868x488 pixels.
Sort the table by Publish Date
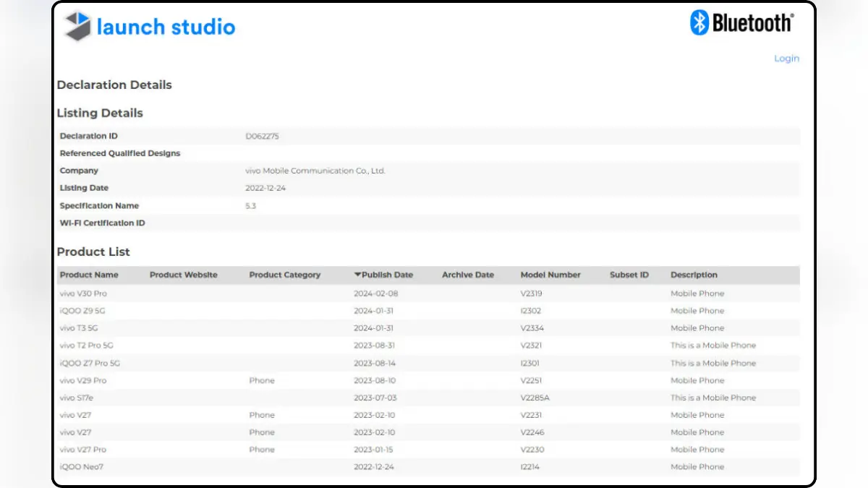pyautogui.click(x=383, y=275)
